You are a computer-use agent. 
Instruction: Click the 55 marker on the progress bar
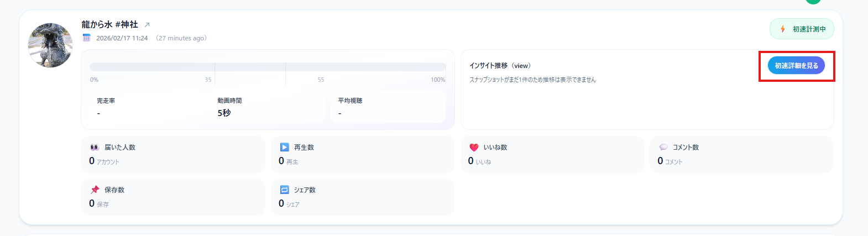click(x=321, y=80)
